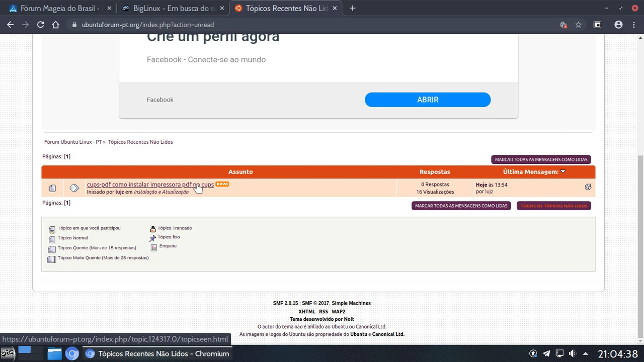Sort topics by Respostas column
644x362 pixels.
tap(435, 172)
